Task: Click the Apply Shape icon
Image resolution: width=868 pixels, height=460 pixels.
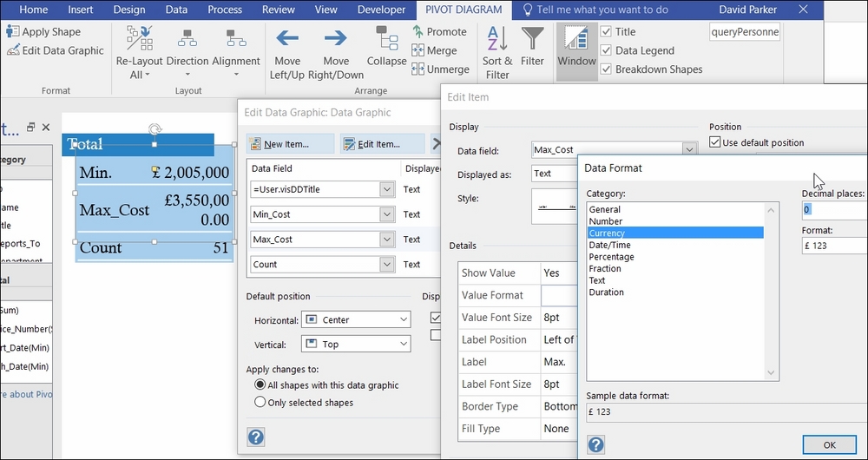Action: click(13, 31)
